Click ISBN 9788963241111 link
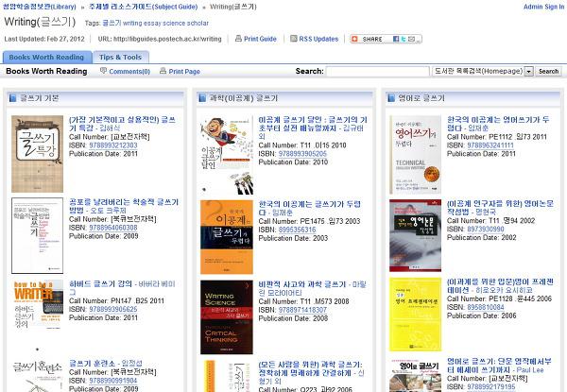This screenshot has width=567, height=392. click(490, 145)
